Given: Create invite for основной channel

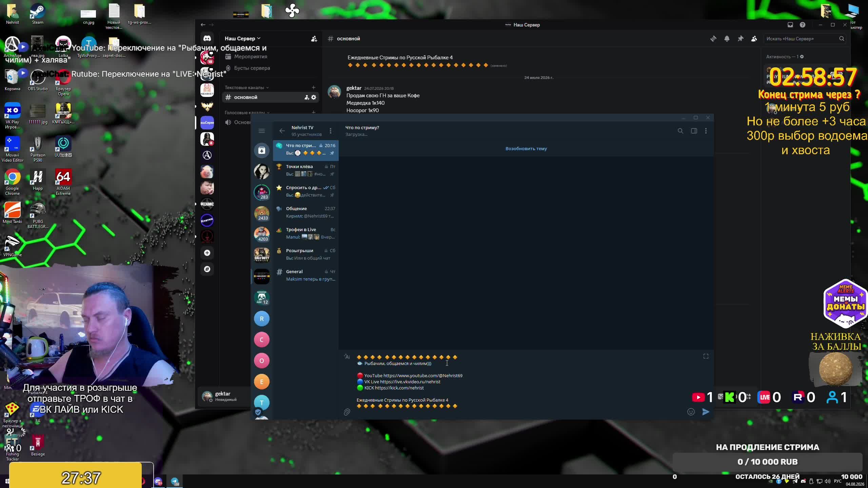Looking at the screenshot, I should click(x=307, y=97).
